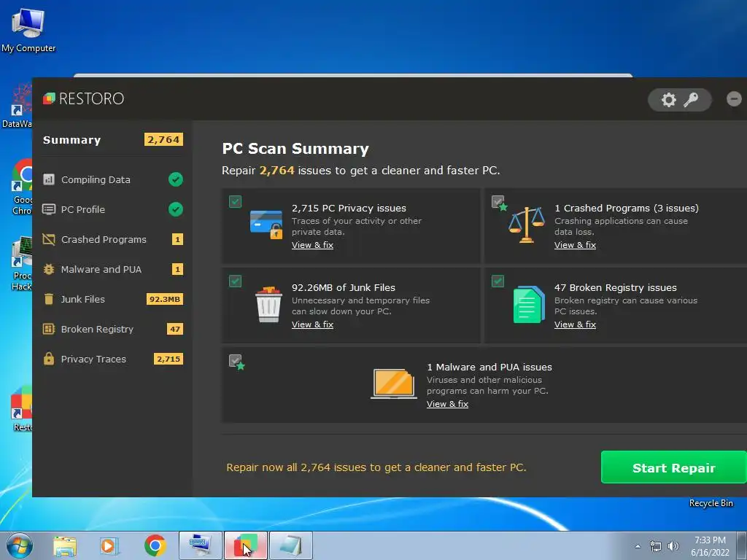Click 'Repair now all 2,764 issues' text
Viewport: 747px width, 560px height.
376,467
